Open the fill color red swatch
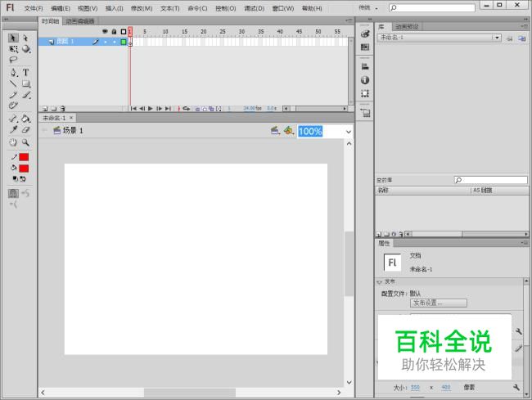The height and width of the screenshot is (400, 532). 24,169
